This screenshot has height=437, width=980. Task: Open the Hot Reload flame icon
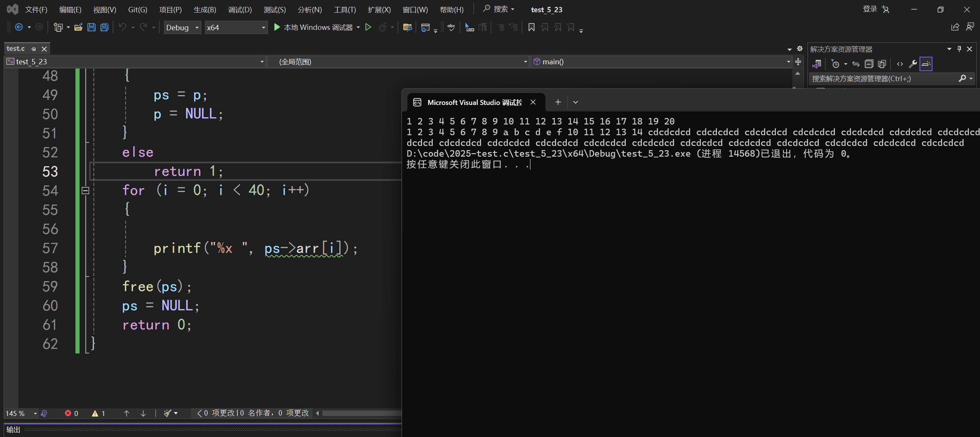(x=383, y=27)
